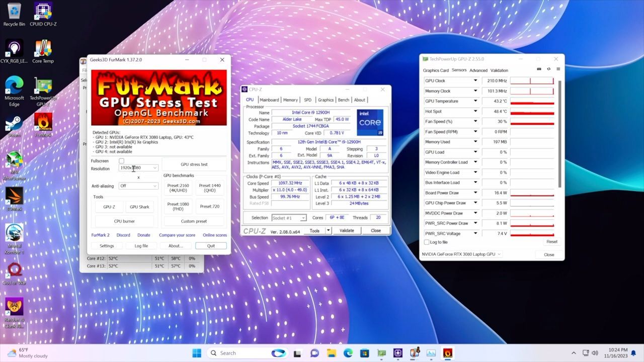
Task: Open the FurMark Anti-aliasing dropdown
Action: (x=138, y=186)
